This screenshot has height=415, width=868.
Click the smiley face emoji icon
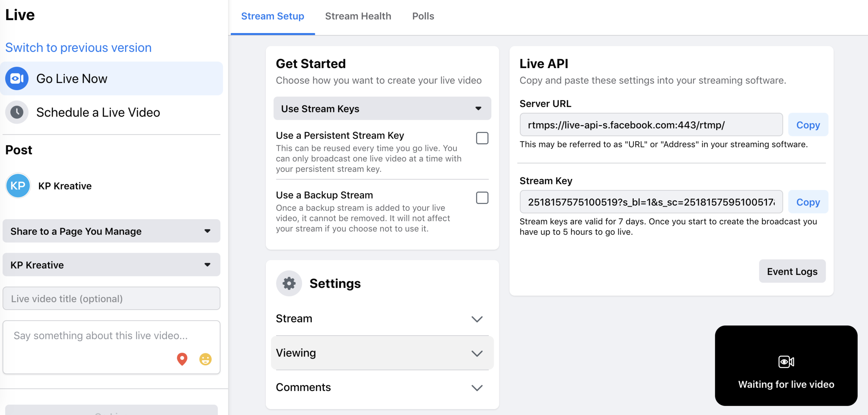click(206, 360)
